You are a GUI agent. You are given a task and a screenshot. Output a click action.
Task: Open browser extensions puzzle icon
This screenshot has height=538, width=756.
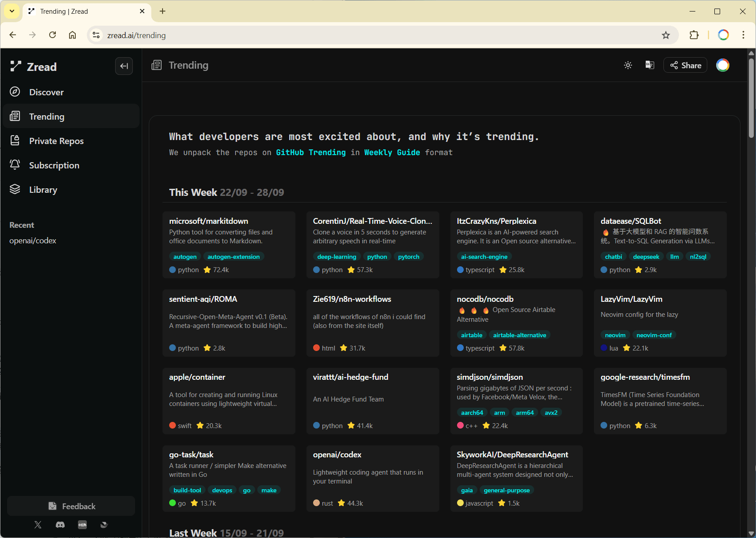pyautogui.click(x=694, y=35)
